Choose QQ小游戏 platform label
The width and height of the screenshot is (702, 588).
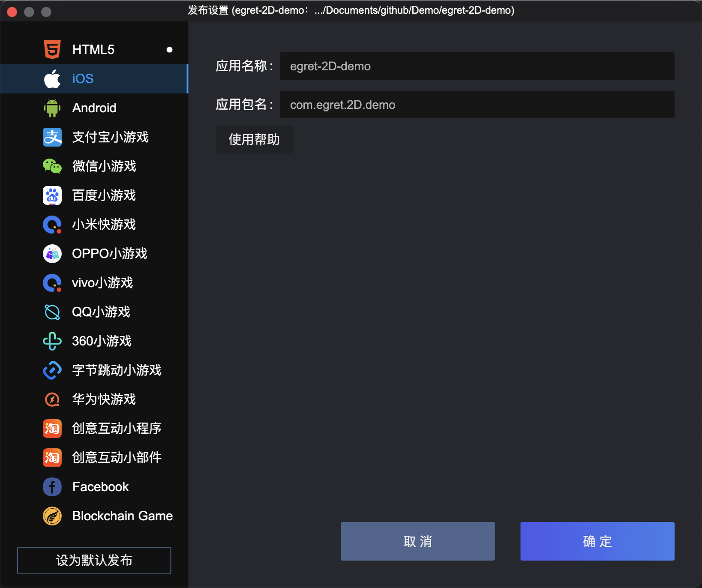coord(101,312)
